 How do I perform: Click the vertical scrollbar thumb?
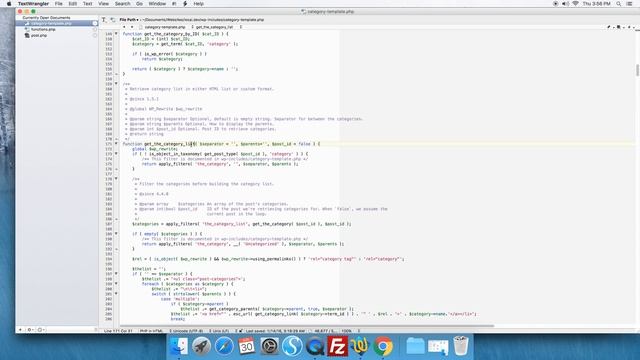(637, 70)
